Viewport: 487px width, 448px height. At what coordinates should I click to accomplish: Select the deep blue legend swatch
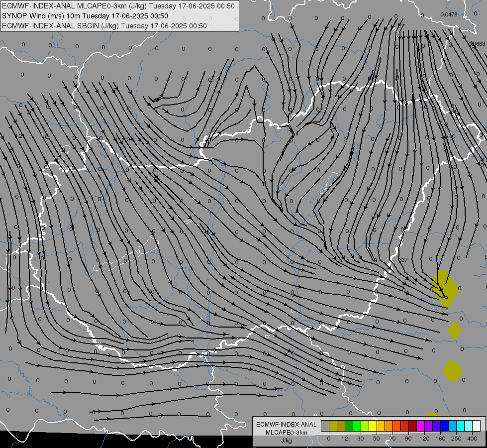click(x=445, y=426)
